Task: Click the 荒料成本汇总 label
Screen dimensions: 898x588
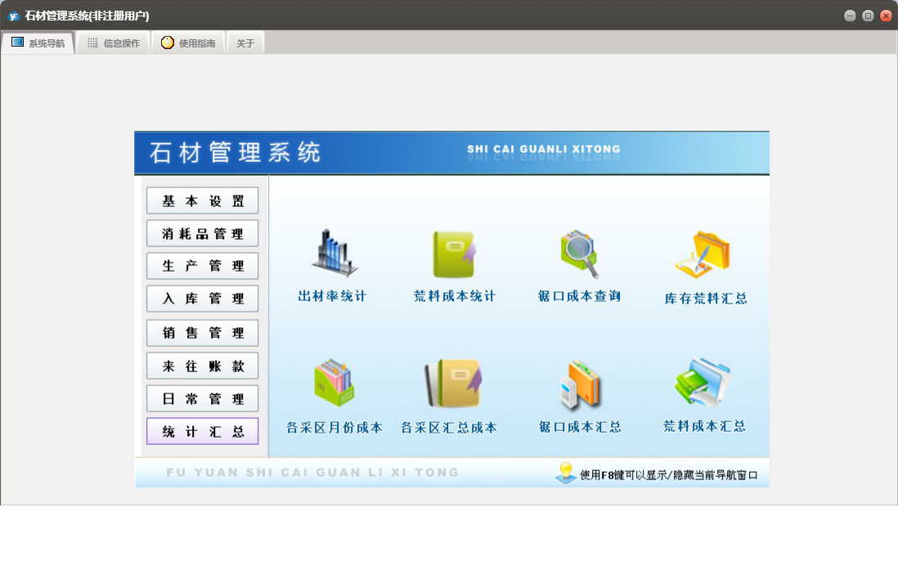Action: pos(704,426)
